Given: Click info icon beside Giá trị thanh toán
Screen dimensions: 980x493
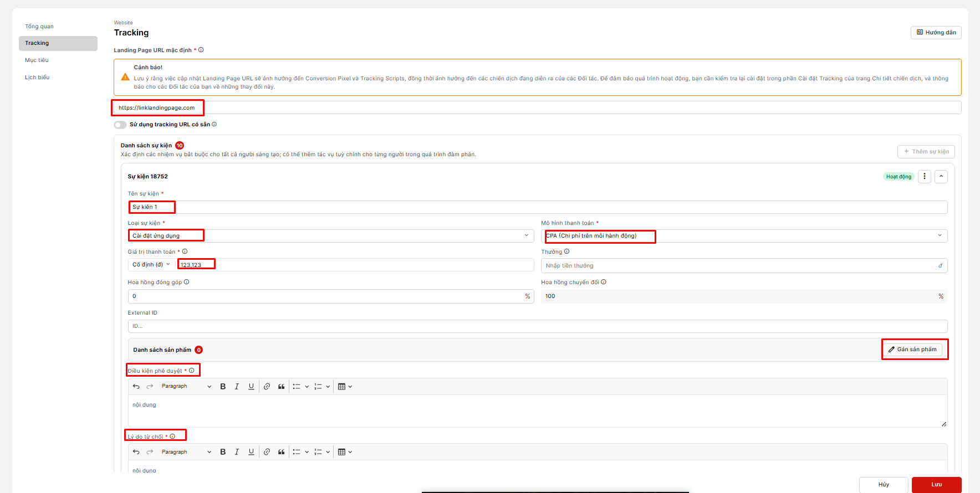Looking at the screenshot, I should coord(185,251).
